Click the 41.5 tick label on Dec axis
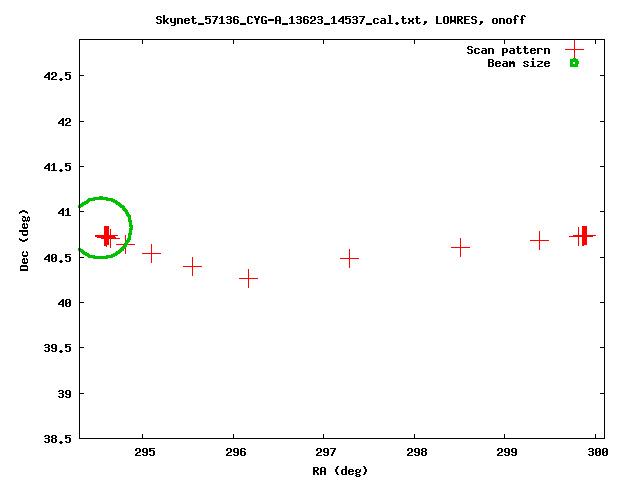The width and height of the screenshot is (640, 480). (x=58, y=167)
